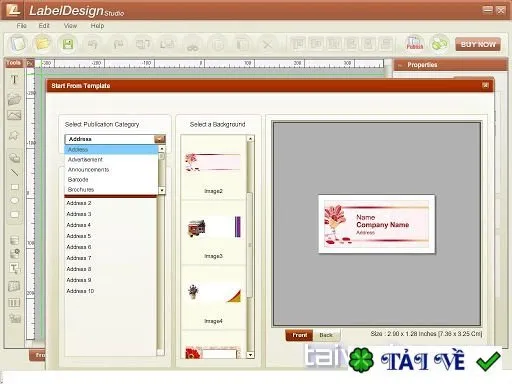512x384 pixels.
Task: Close the Start From Template dialog
Action: 485,85
